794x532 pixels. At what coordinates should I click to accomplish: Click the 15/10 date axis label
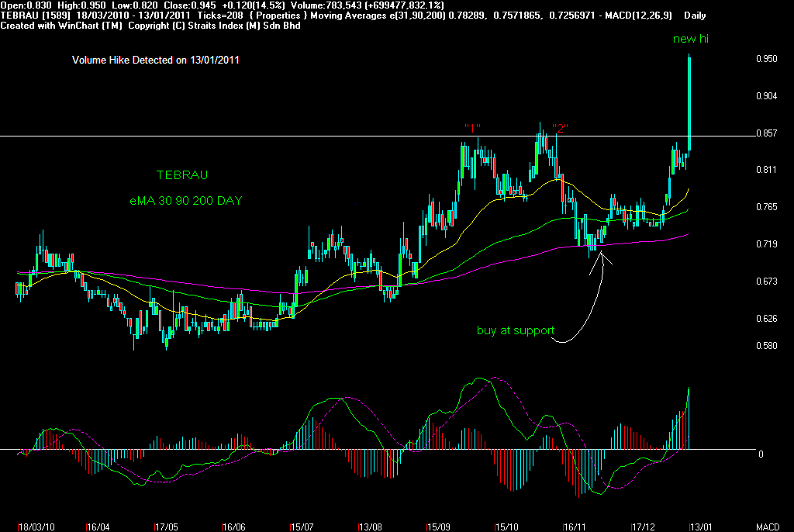point(507,527)
